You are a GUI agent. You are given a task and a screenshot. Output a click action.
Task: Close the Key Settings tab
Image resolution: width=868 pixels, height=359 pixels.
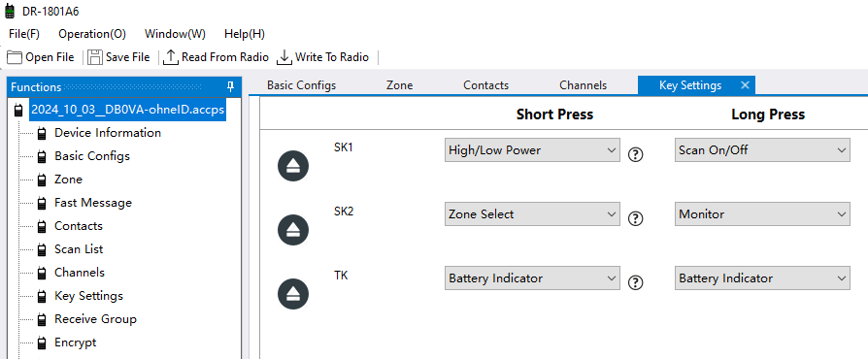[745, 85]
